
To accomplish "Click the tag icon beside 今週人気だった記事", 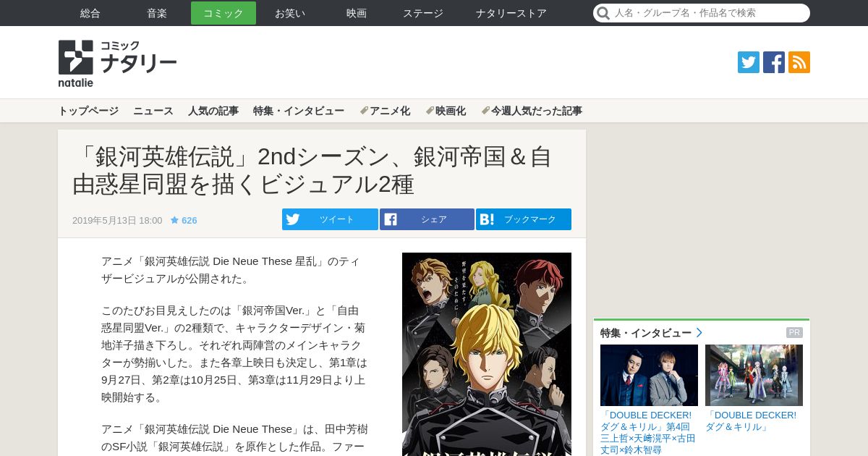I will [485, 111].
